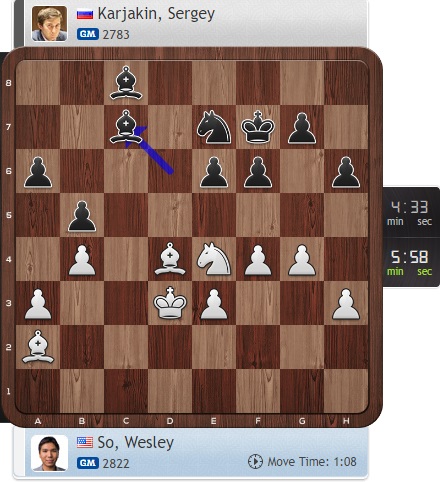
Task: Click the So, Wesley player name
Action: (x=136, y=443)
